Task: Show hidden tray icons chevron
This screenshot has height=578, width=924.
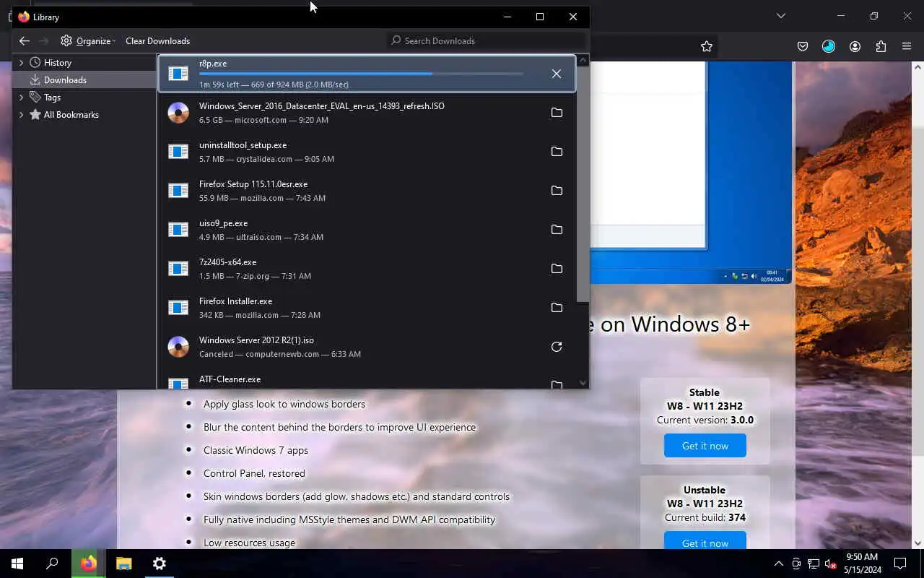Action: click(779, 564)
